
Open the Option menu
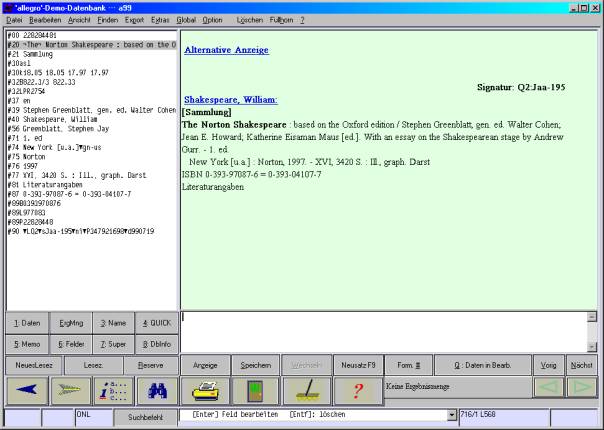pyautogui.click(x=212, y=20)
